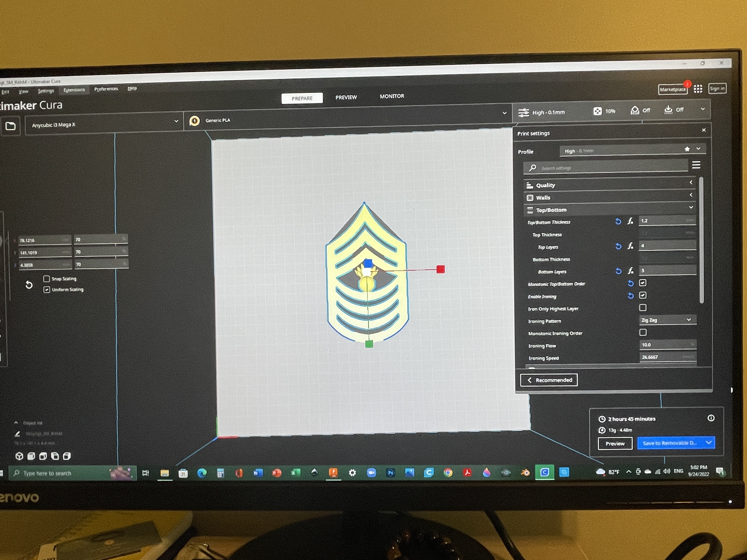Open Windows Settings gear in taskbar
The height and width of the screenshot is (560, 747).
point(352,473)
